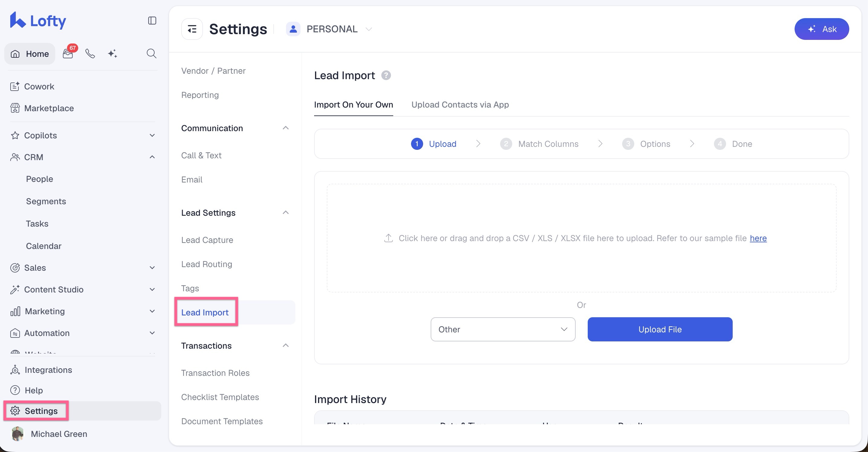This screenshot has width=868, height=452.
Task: Click the PERSONAL profile avatar icon
Action: pyautogui.click(x=293, y=29)
